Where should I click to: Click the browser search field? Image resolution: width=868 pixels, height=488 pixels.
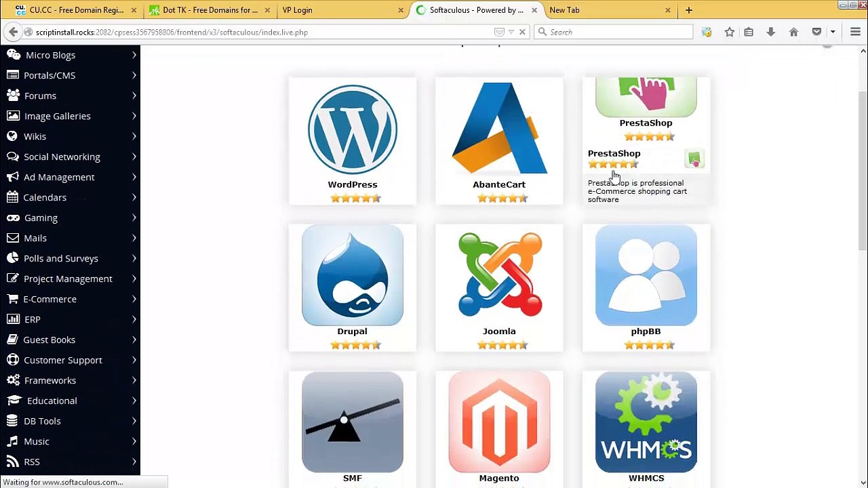[x=614, y=32]
